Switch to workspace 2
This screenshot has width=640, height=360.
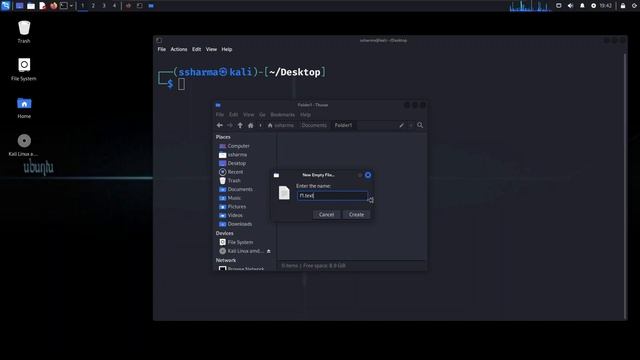coord(93,6)
